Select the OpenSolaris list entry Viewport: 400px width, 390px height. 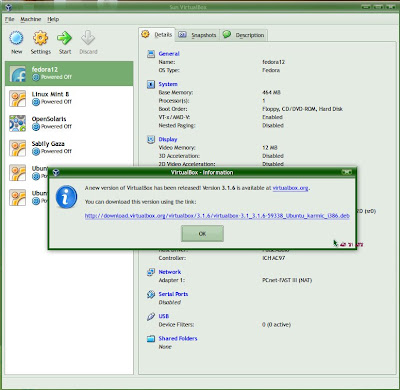click(69, 123)
